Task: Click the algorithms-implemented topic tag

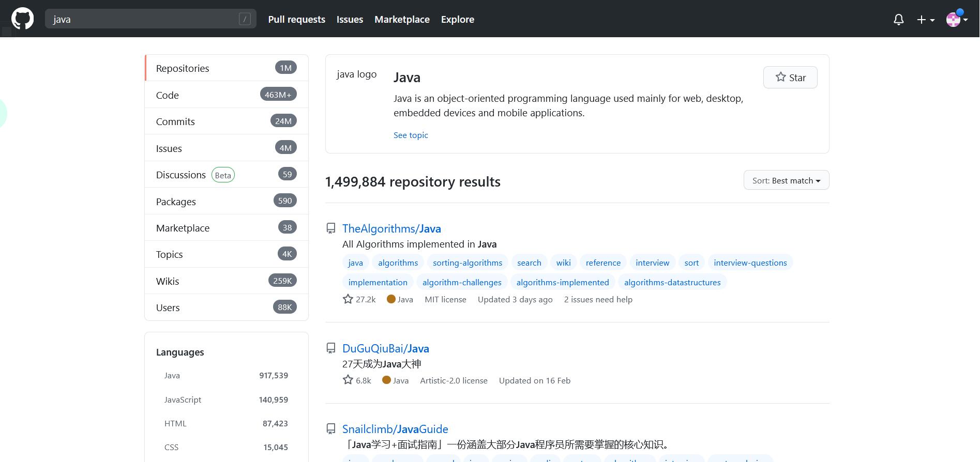Action: pos(563,282)
